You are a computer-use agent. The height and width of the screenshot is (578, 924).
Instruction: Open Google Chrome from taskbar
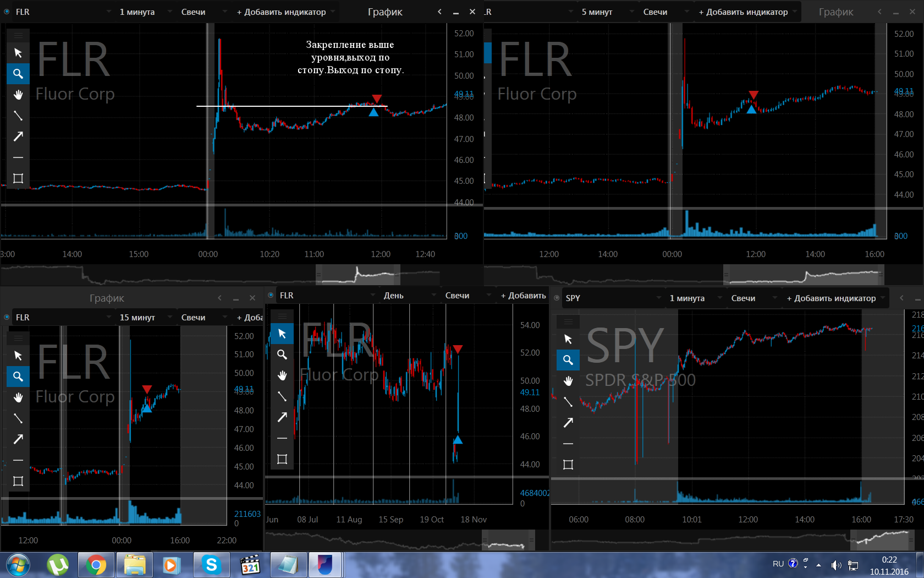point(96,565)
